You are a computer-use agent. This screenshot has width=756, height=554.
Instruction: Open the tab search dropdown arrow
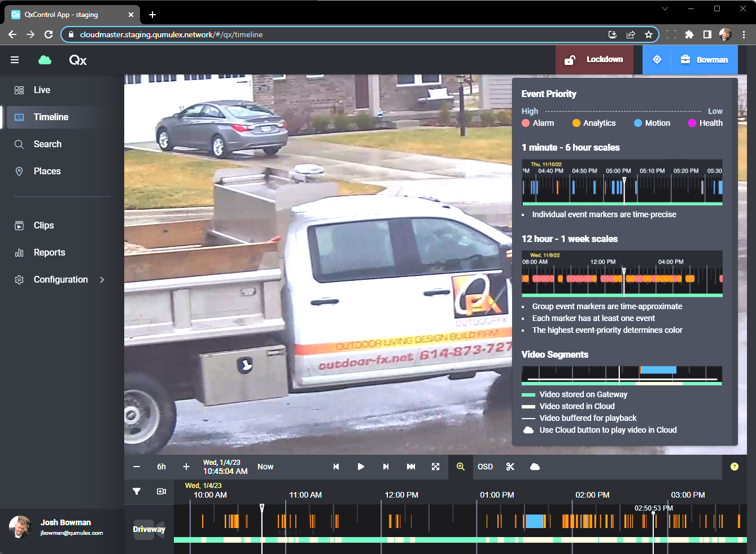(665, 8)
